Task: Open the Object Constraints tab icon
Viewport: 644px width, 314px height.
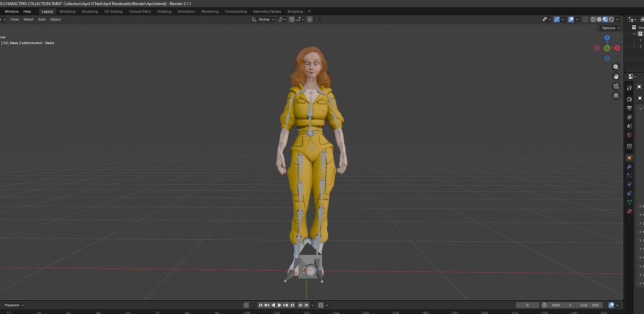Action: (x=629, y=193)
